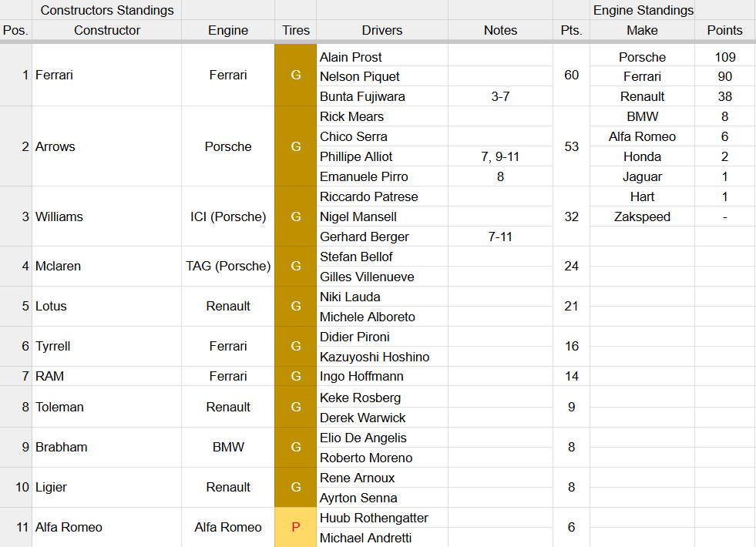The image size is (756, 547).
Task: Select the "Phillipe Alliot" driver cell
Action: tap(382, 156)
